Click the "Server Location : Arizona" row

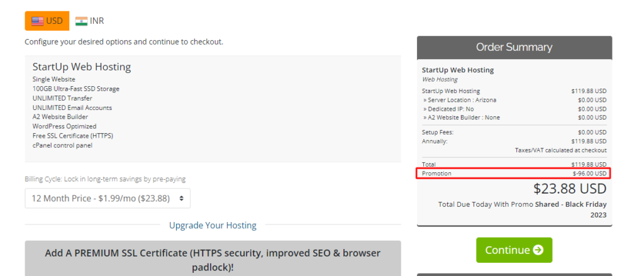point(514,100)
